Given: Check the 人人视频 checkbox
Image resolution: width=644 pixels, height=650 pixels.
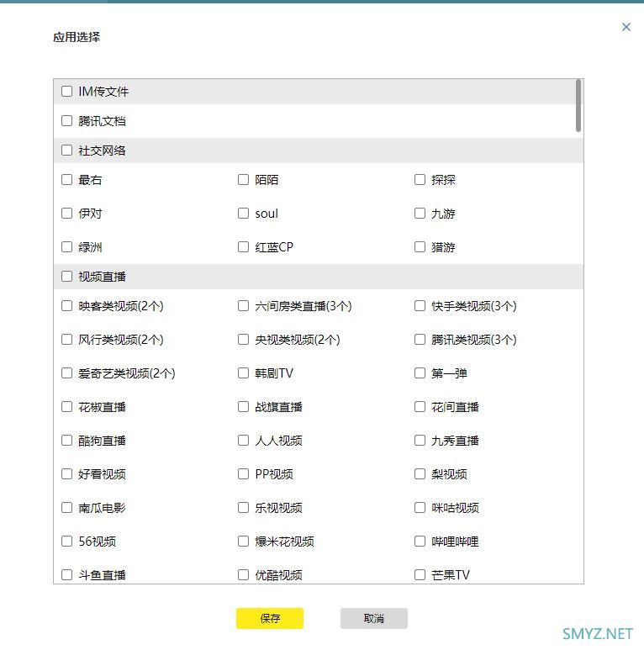Looking at the screenshot, I should [x=243, y=440].
